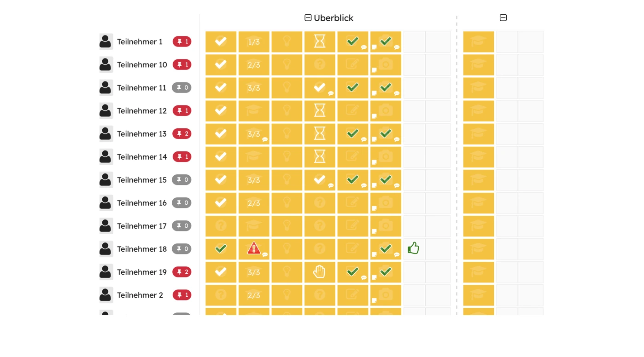Screen dimensions: 644x357
Task: Open the 2/3 progress cell for Teilnehmer 16
Action: (253, 203)
